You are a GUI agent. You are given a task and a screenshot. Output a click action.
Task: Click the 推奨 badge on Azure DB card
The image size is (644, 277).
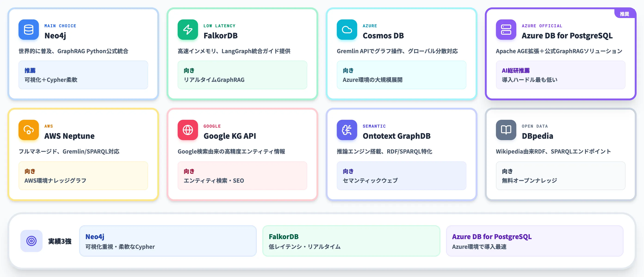pyautogui.click(x=624, y=14)
